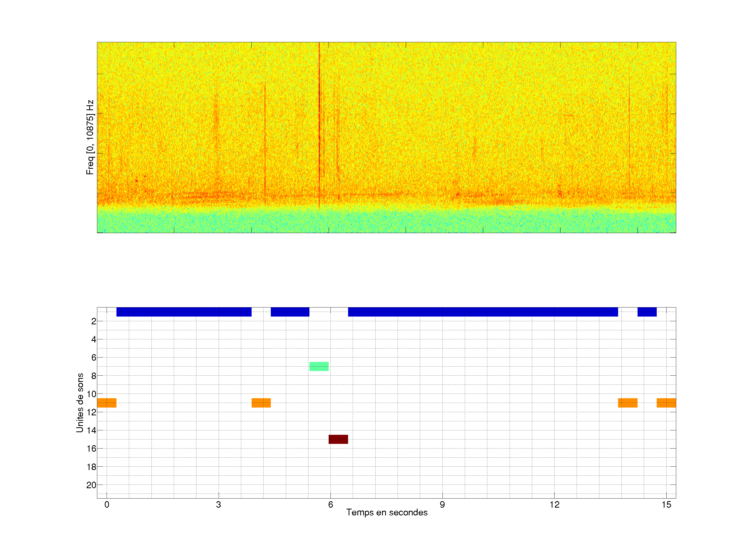Click the first blue bar starting after 0 seconds
This screenshot has width=747, height=560.
click(x=184, y=312)
